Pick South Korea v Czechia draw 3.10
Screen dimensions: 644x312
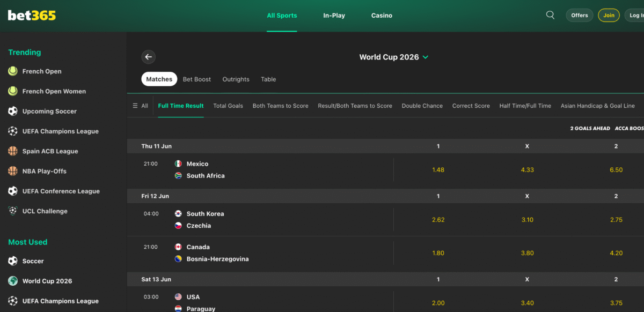pyautogui.click(x=527, y=220)
